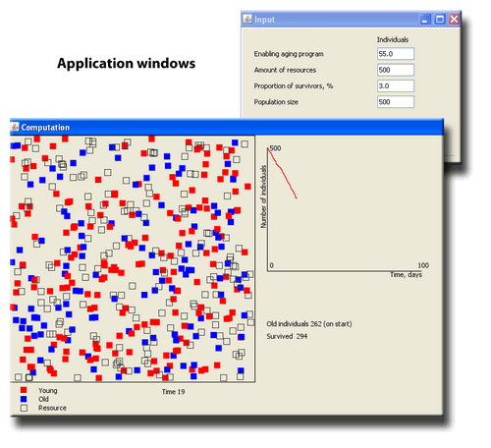Click the Java icon in Input title bar
This screenshot has width=491, height=448.
pyautogui.click(x=247, y=20)
